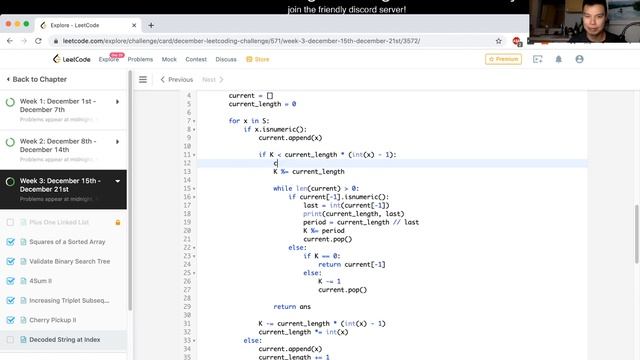This screenshot has width=640, height=360.
Task: Open the red browser extension icon
Action: (517, 41)
